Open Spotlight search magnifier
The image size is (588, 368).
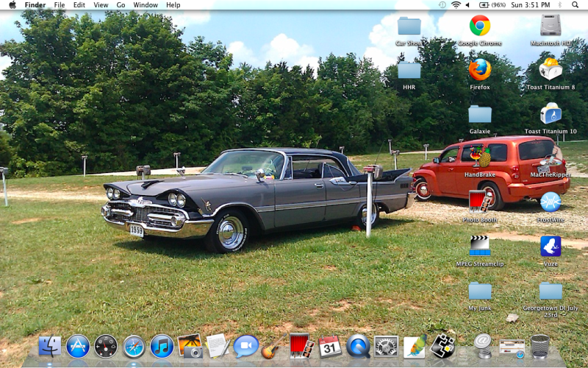pos(575,5)
